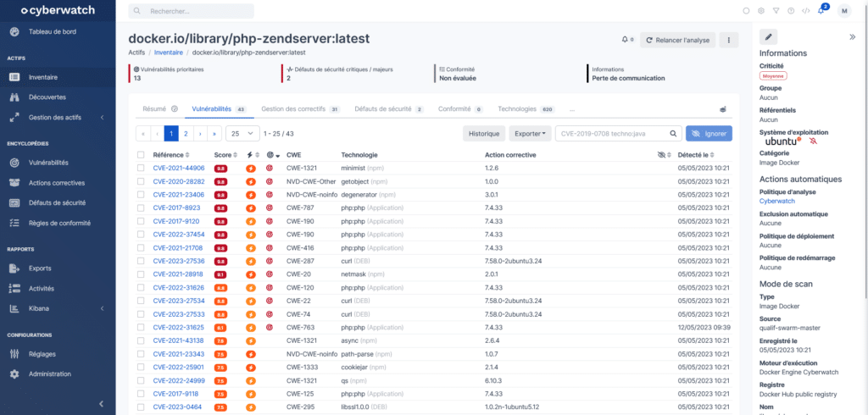Open the Conformité tab
Viewport: 868px width, 415px height.
coord(460,109)
